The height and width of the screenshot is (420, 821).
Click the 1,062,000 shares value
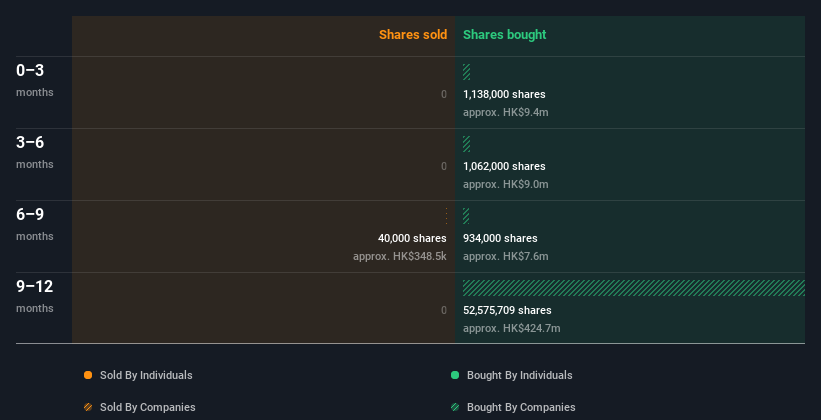pyautogui.click(x=504, y=167)
